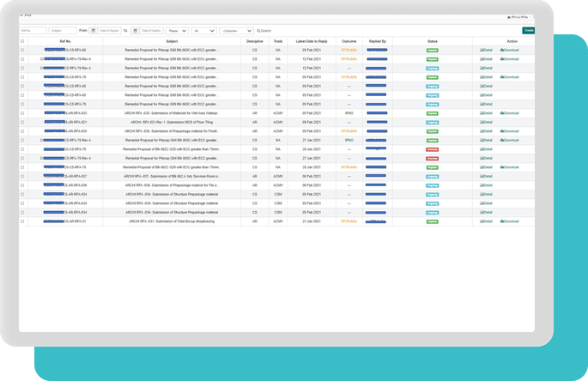588x381 pixels.
Task: Download the ARCHI RFA-033 Wet Area submission
Action: (510, 113)
